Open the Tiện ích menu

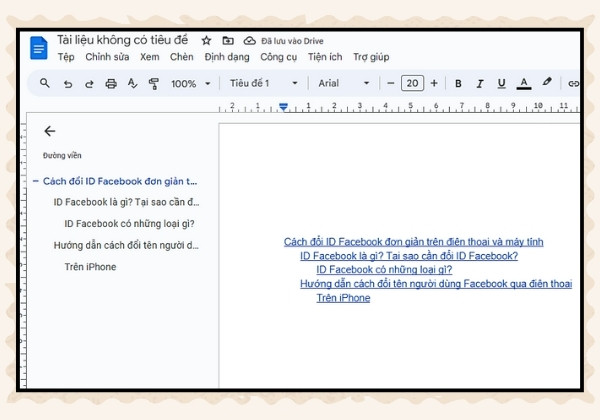[325, 57]
